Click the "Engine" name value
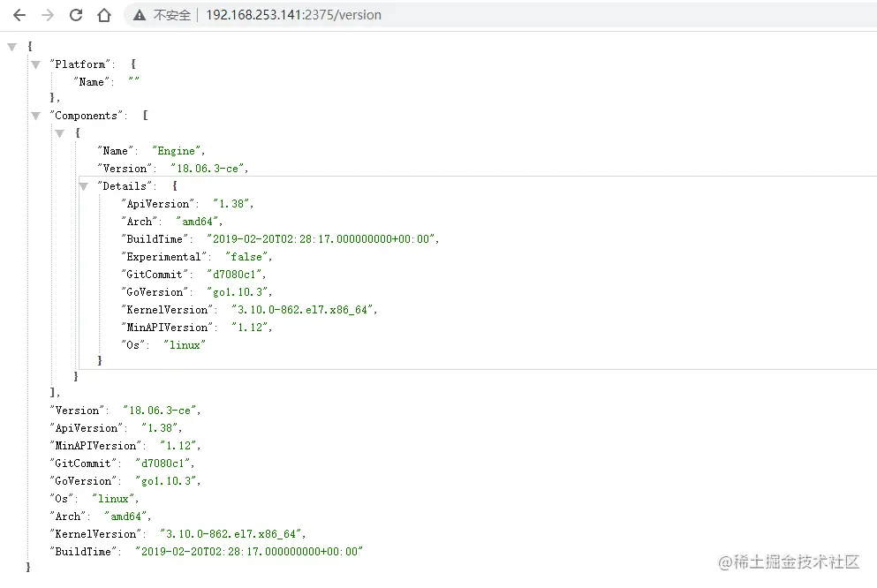 (x=178, y=151)
